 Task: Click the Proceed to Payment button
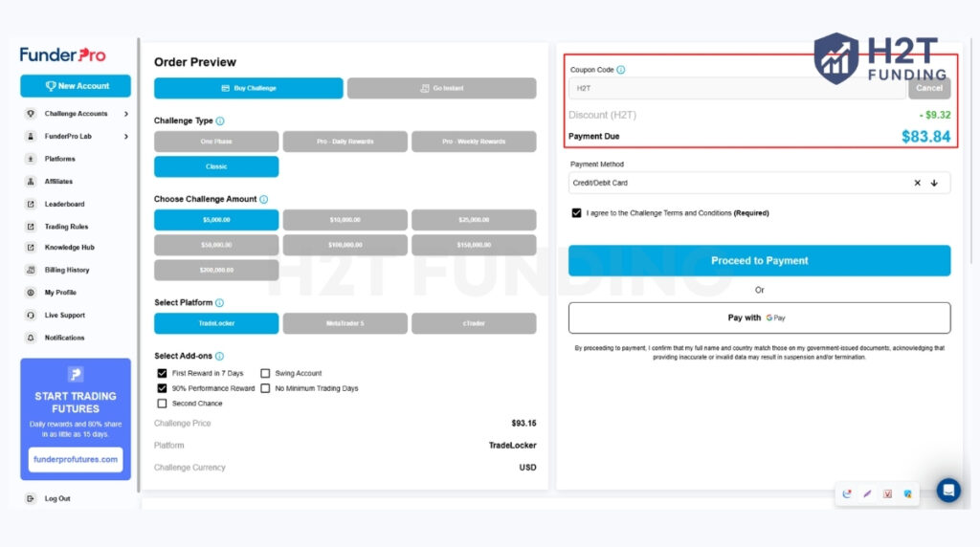[x=759, y=260]
